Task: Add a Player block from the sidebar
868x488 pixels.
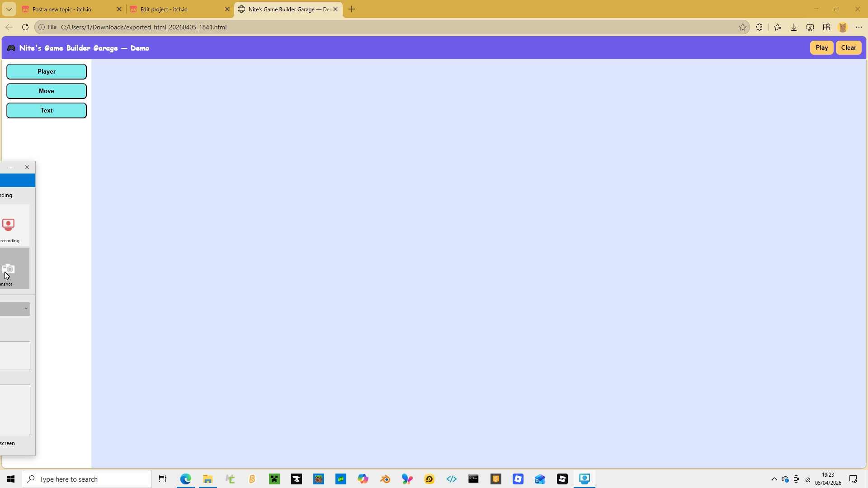Action: coord(47,71)
